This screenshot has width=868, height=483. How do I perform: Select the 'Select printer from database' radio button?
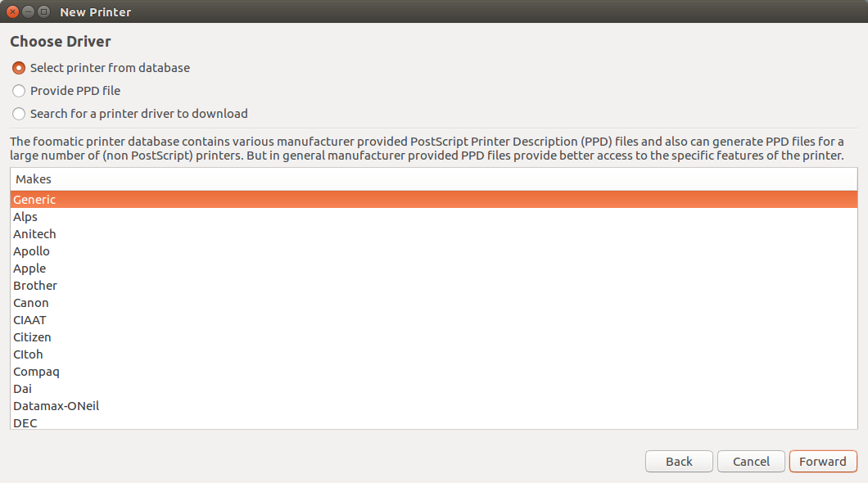click(x=19, y=68)
